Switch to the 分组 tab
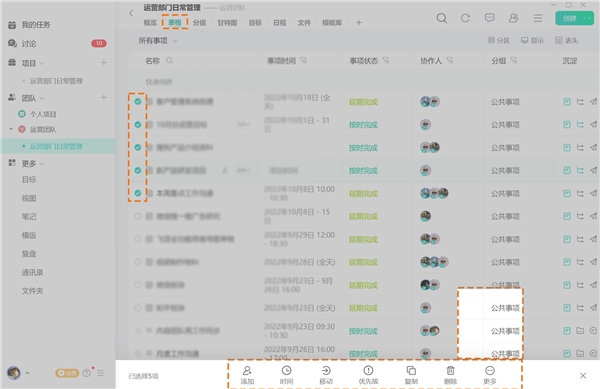Viewport: 600px width, 389px height. pyautogui.click(x=199, y=23)
